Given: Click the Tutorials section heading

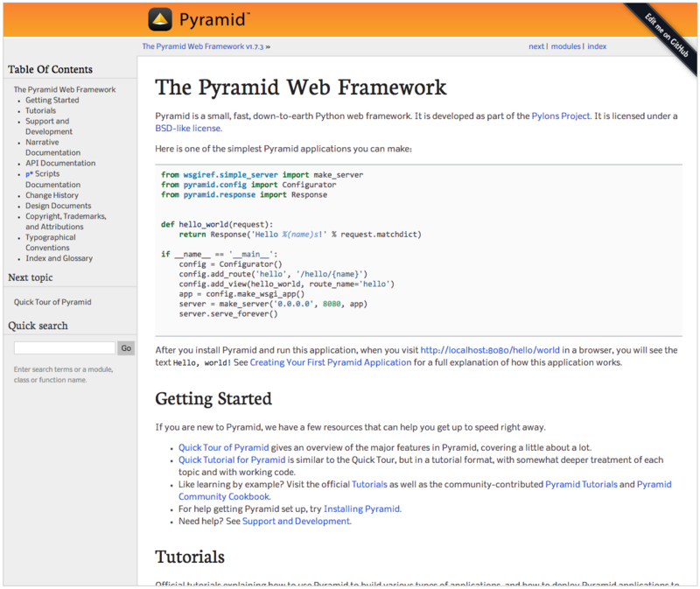Looking at the screenshot, I should tap(190, 557).
